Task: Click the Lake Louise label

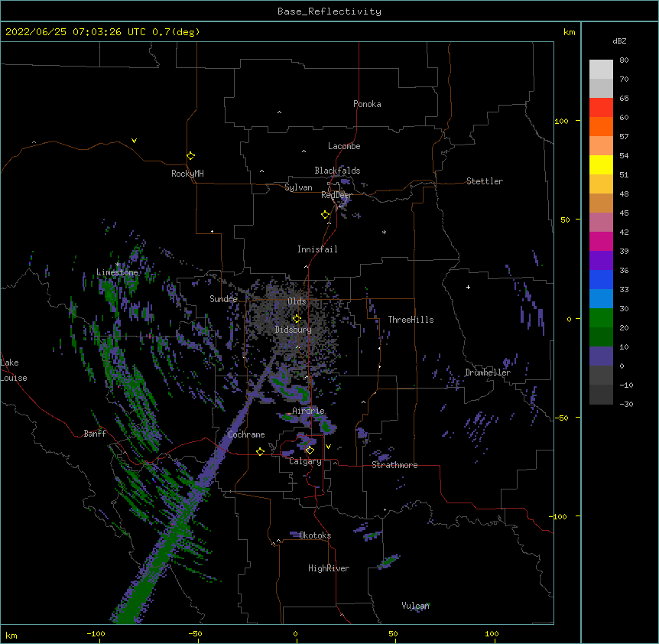Action: point(14,370)
